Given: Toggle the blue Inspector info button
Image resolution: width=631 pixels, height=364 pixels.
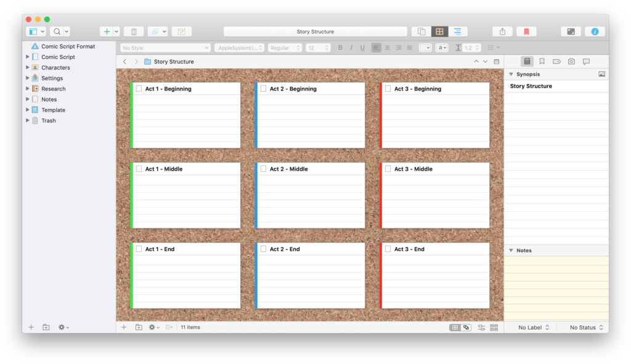Looking at the screenshot, I should [x=595, y=31].
